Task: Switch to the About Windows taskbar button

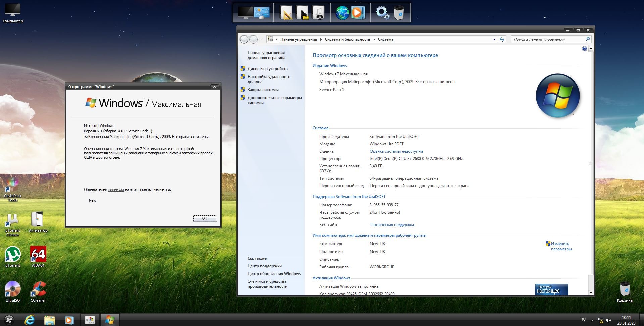Action: 110,320
